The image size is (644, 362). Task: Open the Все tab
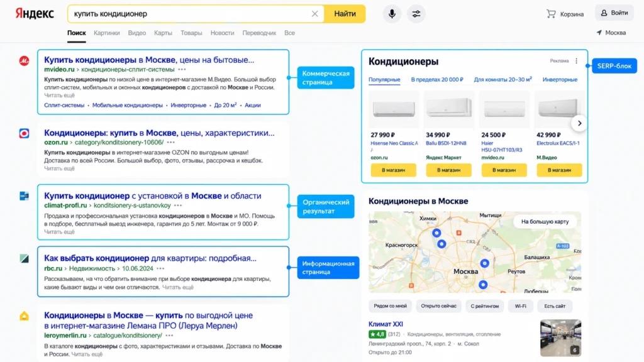tap(289, 33)
